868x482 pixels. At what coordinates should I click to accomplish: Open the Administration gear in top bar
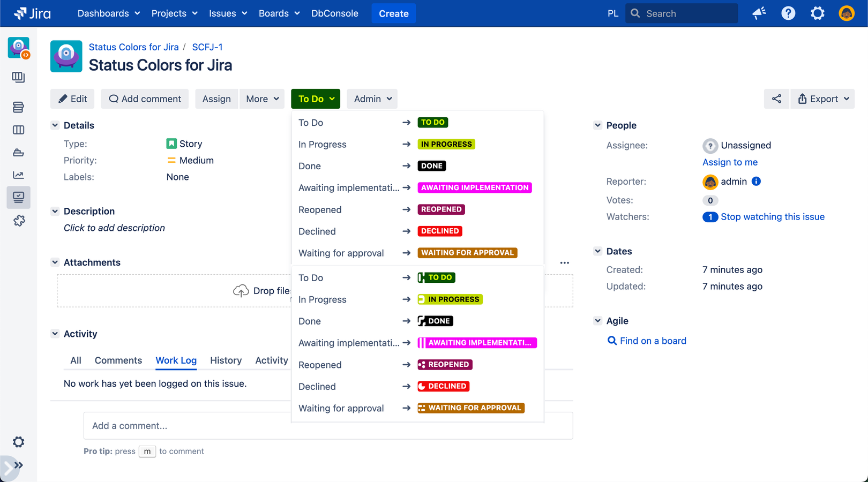pyautogui.click(x=817, y=13)
